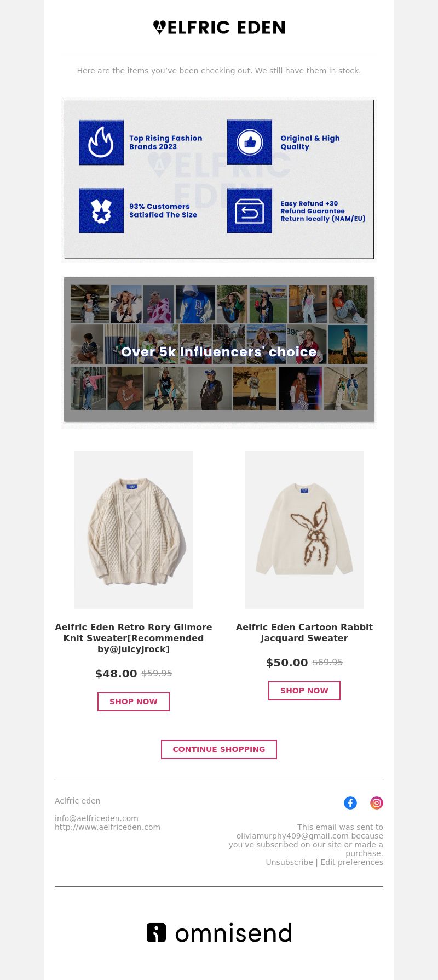Screen dimensions: 438x980
Task: Shop now for the Rory Gilmore Knit Sweater
Action: point(134,702)
